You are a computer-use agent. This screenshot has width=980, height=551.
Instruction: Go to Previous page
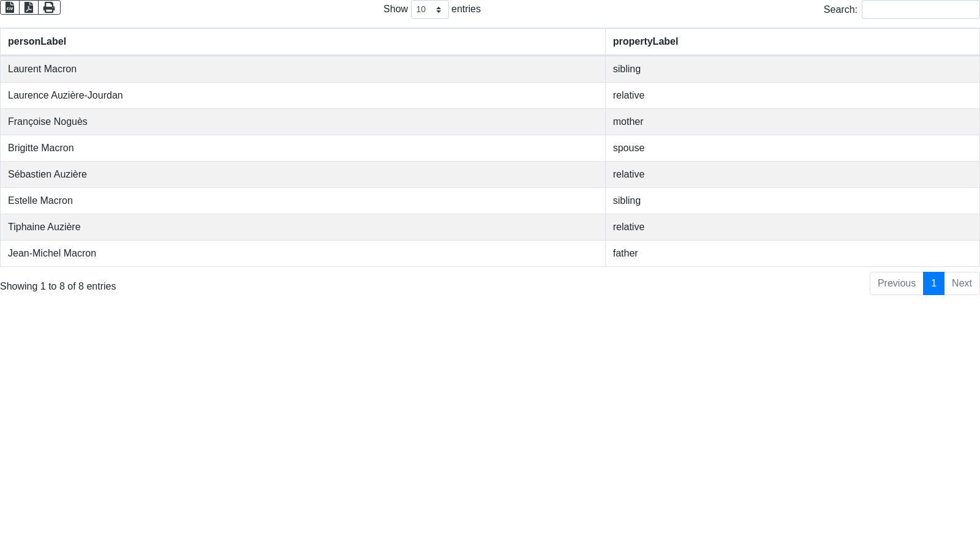click(x=896, y=283)
